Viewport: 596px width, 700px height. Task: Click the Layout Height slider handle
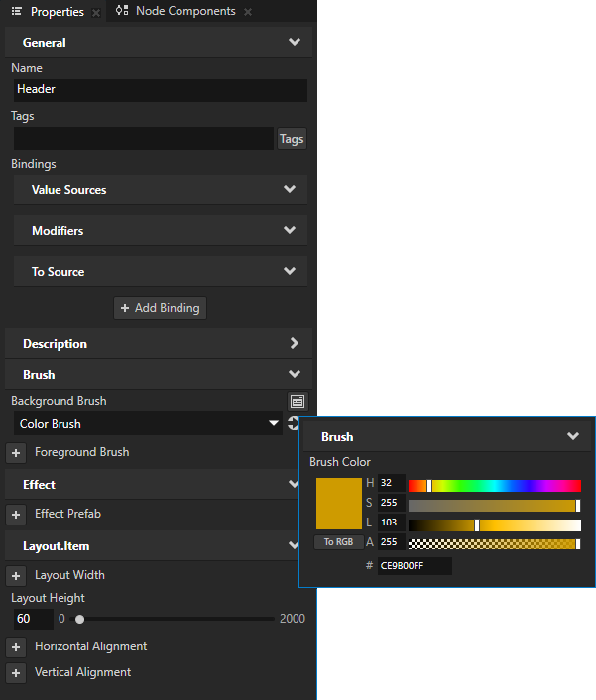point(79,620)
